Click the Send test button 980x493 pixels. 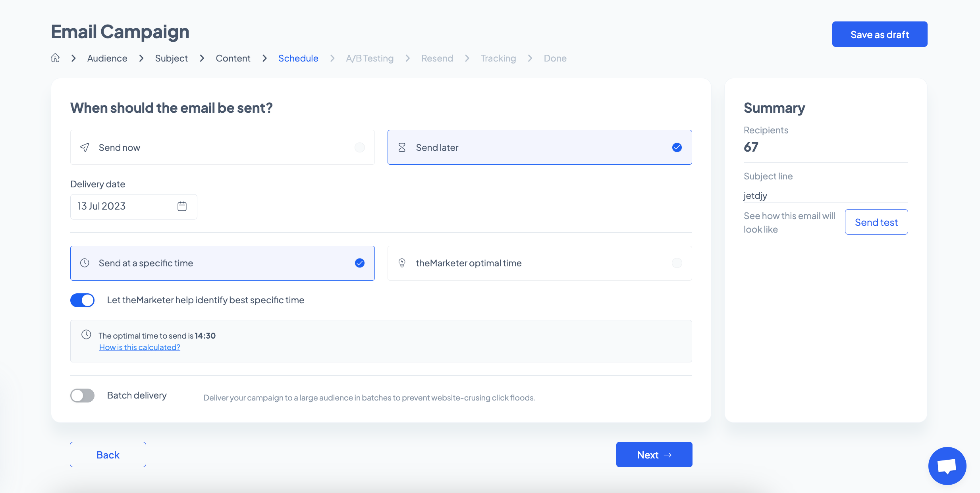pyautogui.click(x=876, y=222)
